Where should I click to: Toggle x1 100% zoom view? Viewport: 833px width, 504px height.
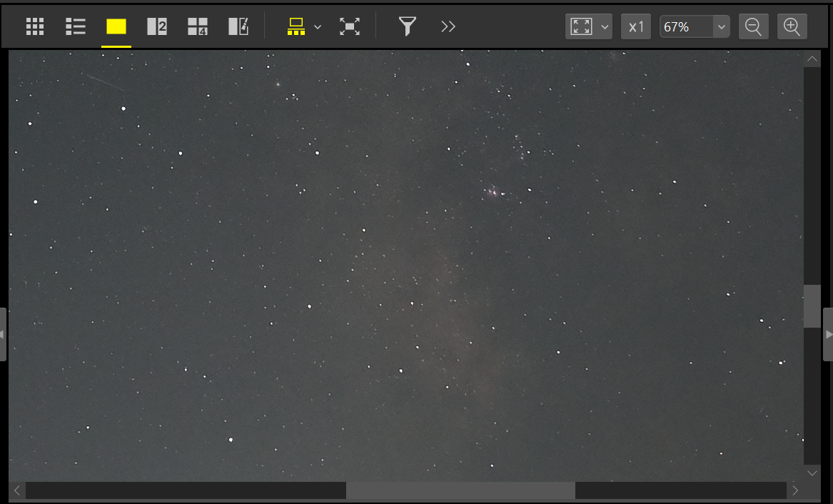[x=635, y=27]
